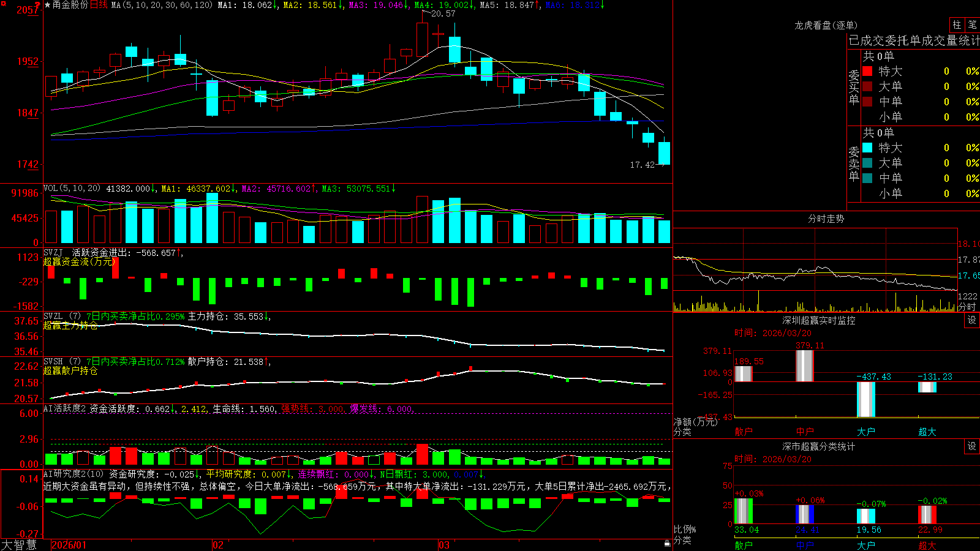The width and height of the screenshot is (980, 551).
Task: Click the magenta MA3: 19.046 value
Action: (x=378, y=5)
